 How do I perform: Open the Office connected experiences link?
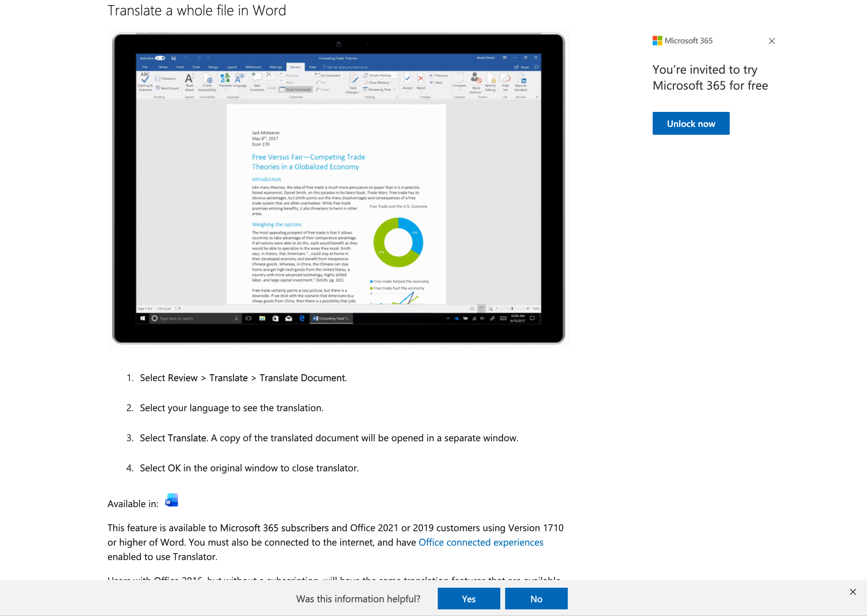click(x=481, y=542)
